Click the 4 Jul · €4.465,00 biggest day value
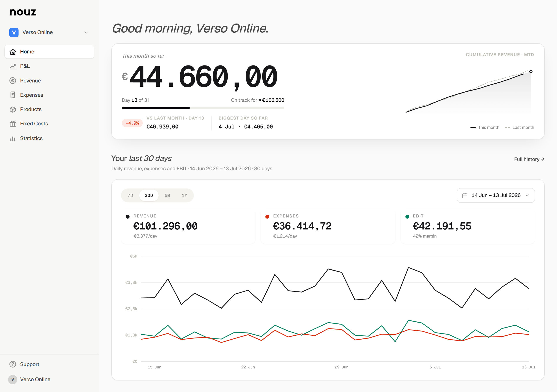The width and height of the screenshot is (557, 392). (x=245, y=127)
